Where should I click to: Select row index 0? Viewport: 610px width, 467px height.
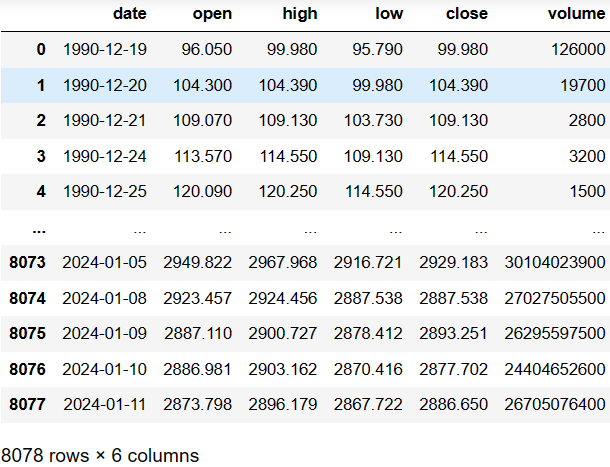(41, 49)
